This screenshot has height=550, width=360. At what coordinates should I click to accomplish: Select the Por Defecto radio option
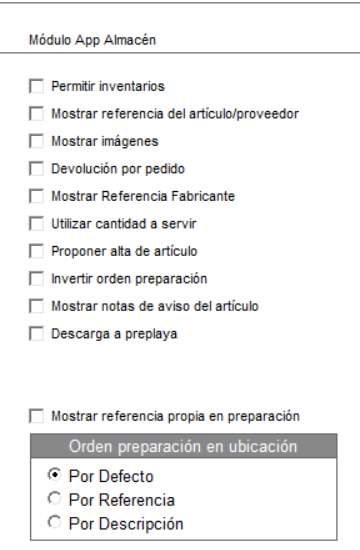pos(54,475)
